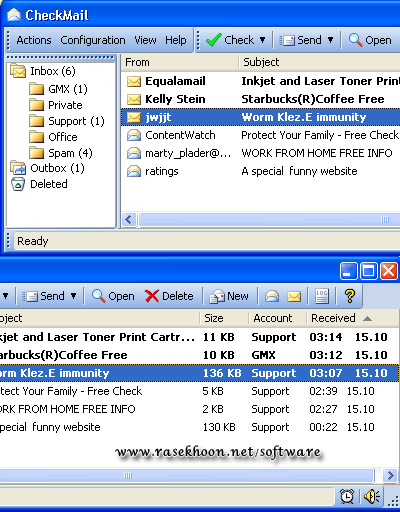Open the Spam (4) folder
Viewport: 400px width, 512px height.
pos(61,153)
